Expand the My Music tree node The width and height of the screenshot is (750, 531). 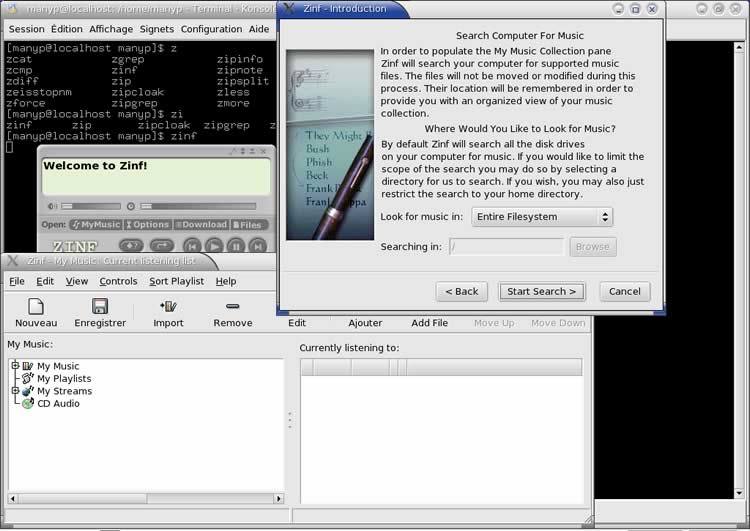[15, 365]
